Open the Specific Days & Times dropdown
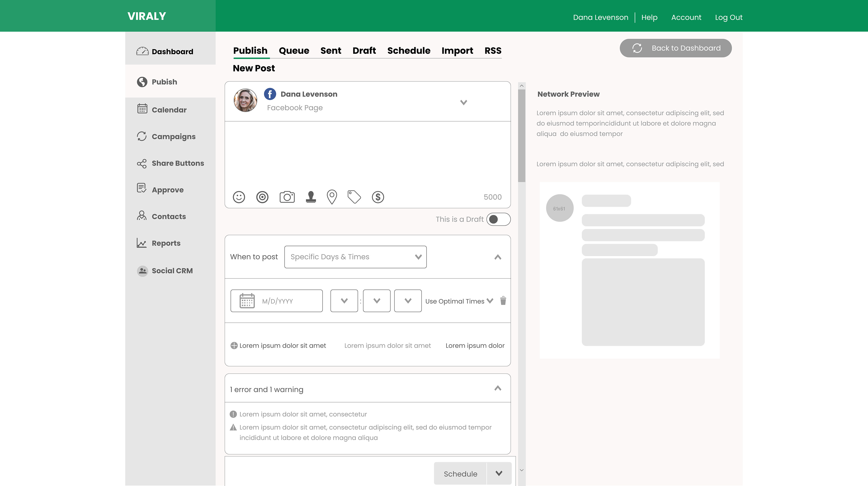The image size is (868, 486). 356,257
